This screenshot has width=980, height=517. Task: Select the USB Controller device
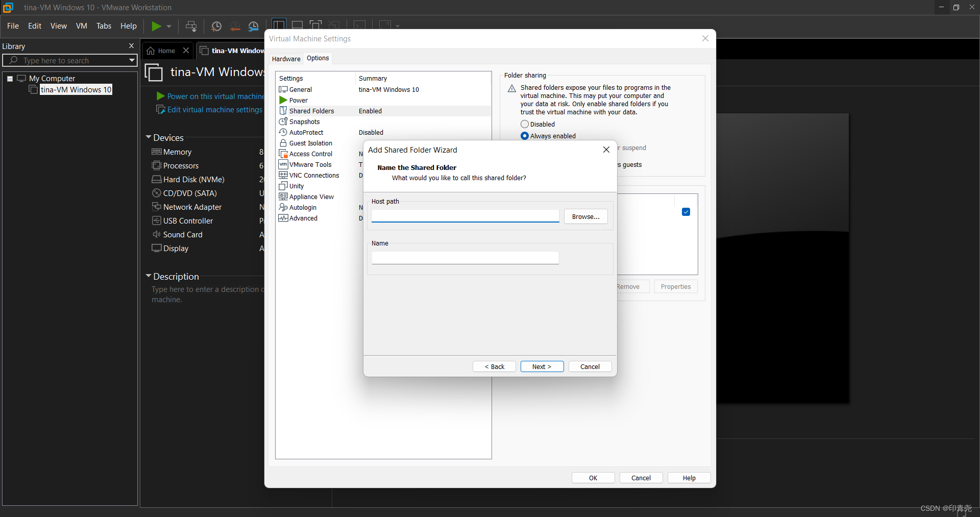tap(188, 221)
